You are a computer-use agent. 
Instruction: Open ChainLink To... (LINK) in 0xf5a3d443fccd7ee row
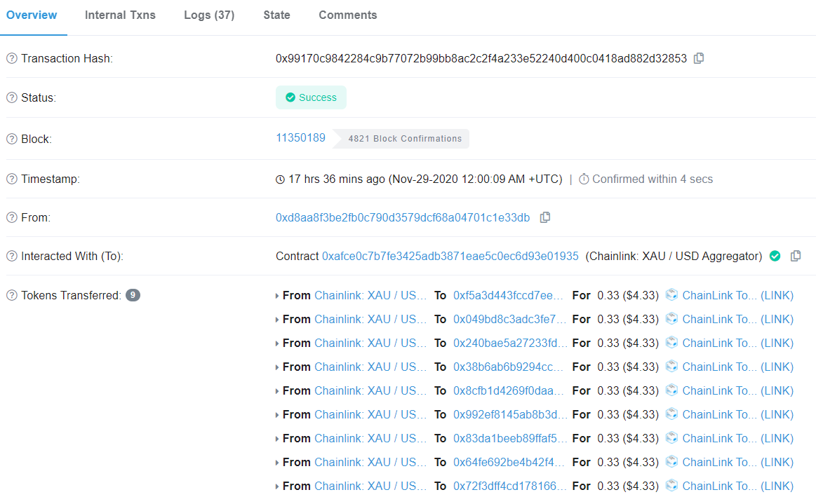[738, 295]
